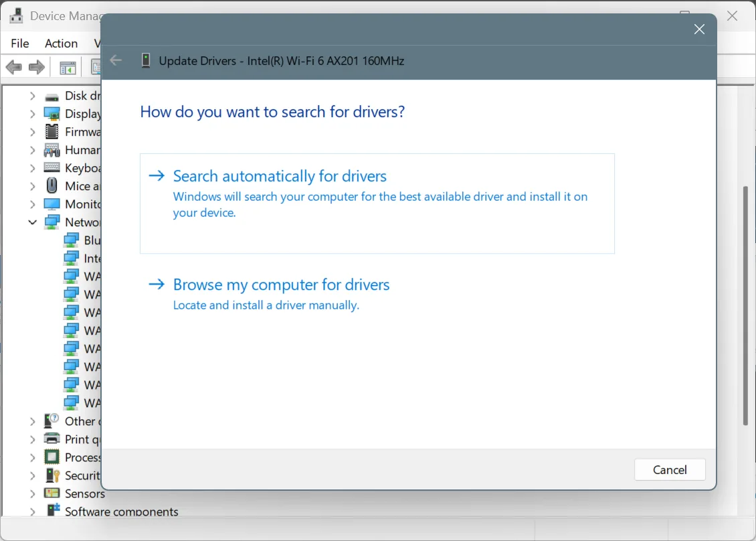Select the Mice icon
756x541 pixels.
point(52,186)
